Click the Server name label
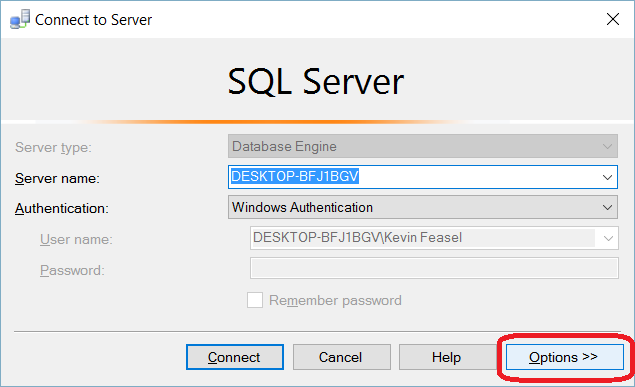 point(57,179)
